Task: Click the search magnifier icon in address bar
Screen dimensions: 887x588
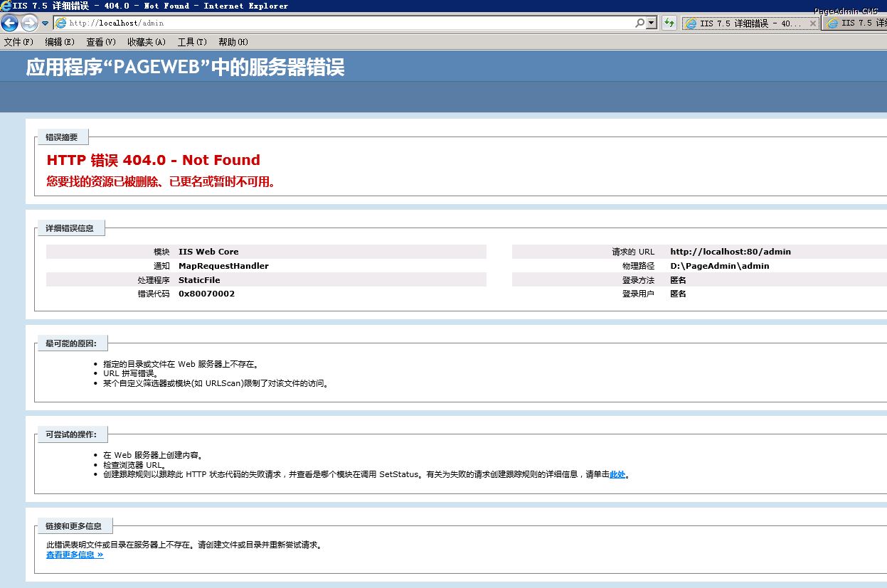Action: tap(639, 23)
